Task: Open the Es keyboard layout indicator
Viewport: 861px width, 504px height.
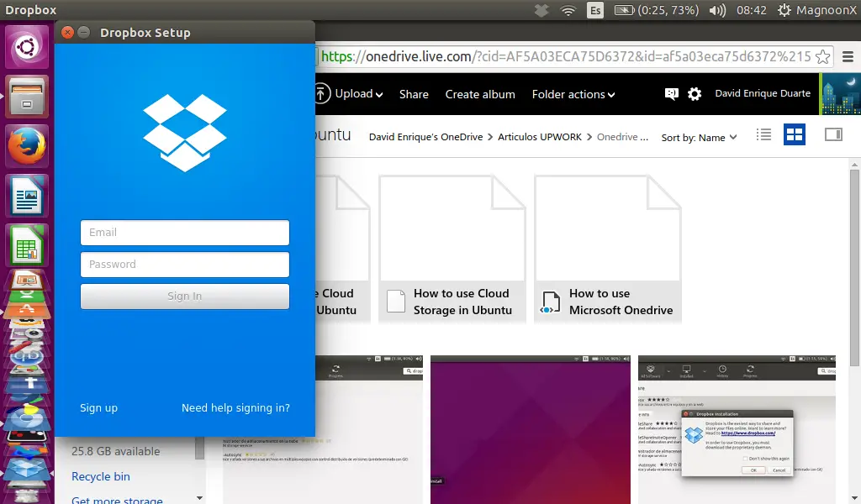Action: (x=594, y=10)
